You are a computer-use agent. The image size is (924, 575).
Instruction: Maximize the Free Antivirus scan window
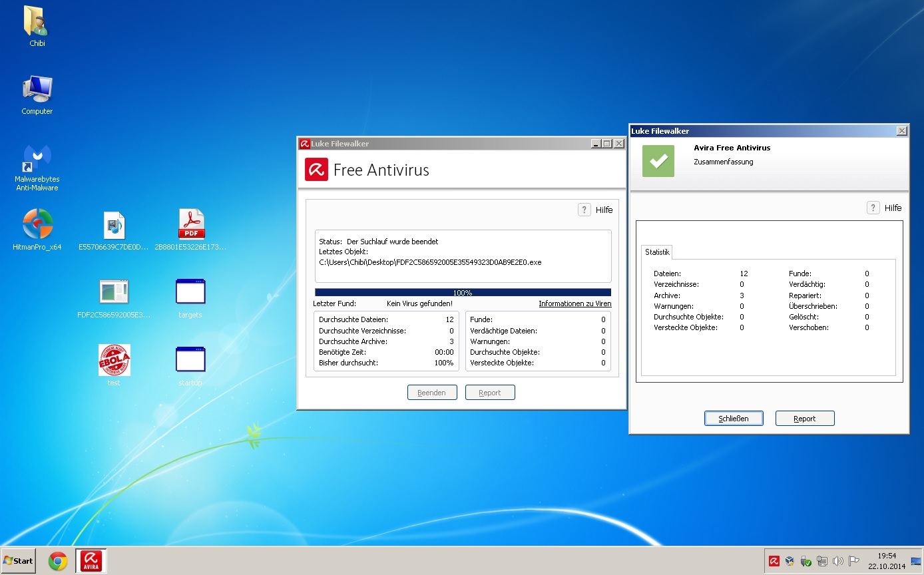pyautogui.click(x=606, y=144)
